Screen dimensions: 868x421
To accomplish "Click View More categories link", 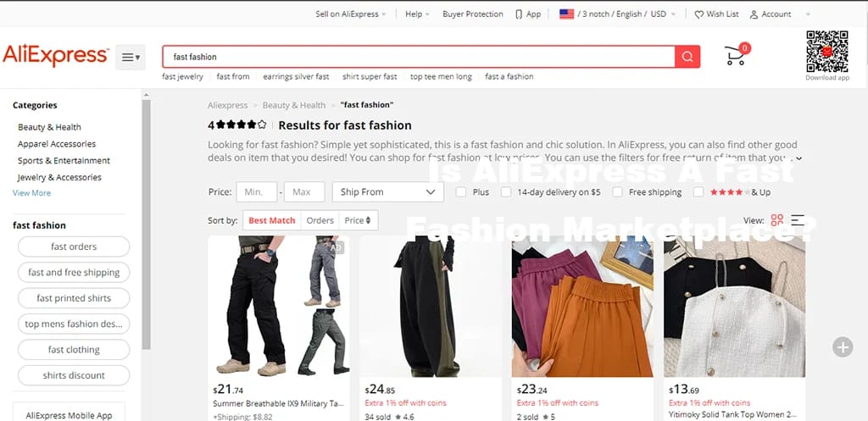I will pyautogui.click(x=31, y=193).
